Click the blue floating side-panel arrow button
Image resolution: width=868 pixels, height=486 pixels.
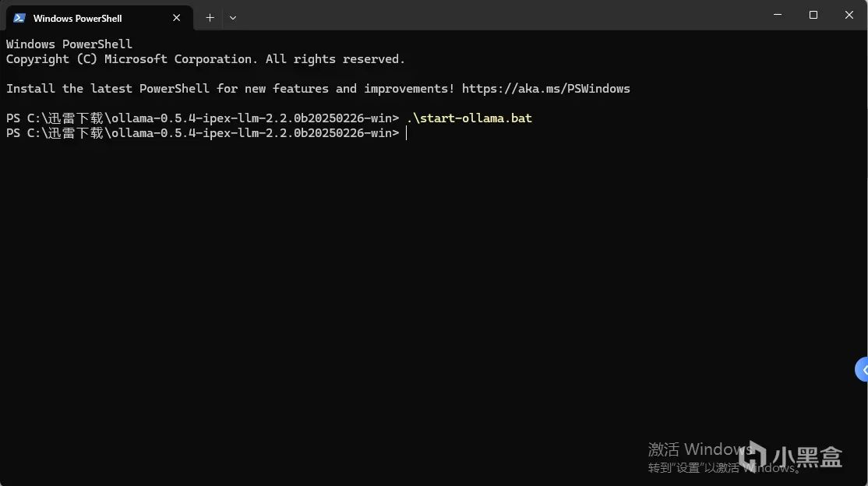(861, 370)
